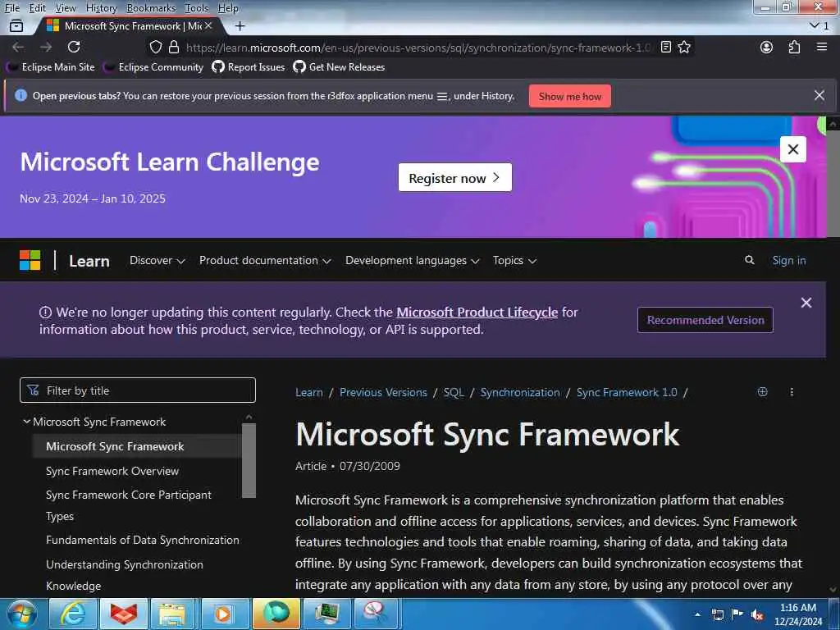Click the SQL breadcrumb
The width and height of the screenshot is (840, 630).
[454, 392]
